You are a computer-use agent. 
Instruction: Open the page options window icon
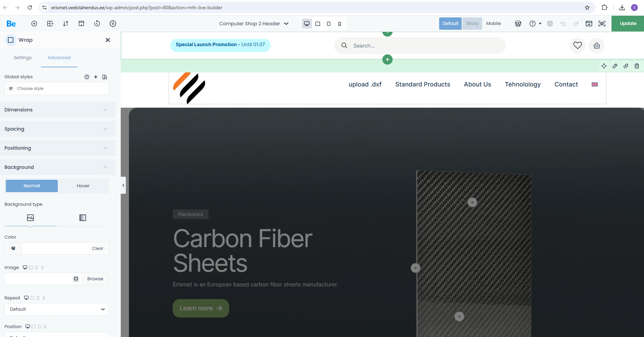(589, 24)
